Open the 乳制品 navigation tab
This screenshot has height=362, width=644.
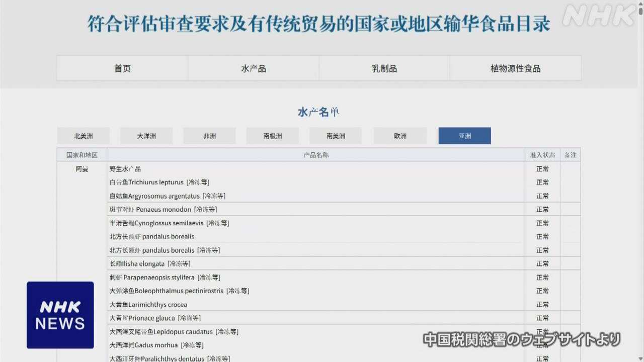pyautogui.click(x=384, y=68)
